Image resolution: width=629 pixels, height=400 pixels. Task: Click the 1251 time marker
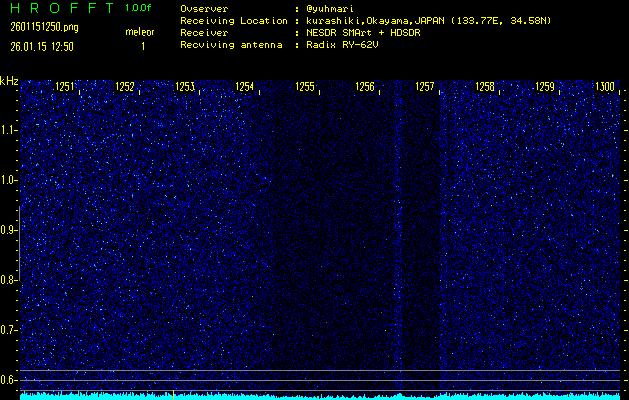click(x=65, y=87)
